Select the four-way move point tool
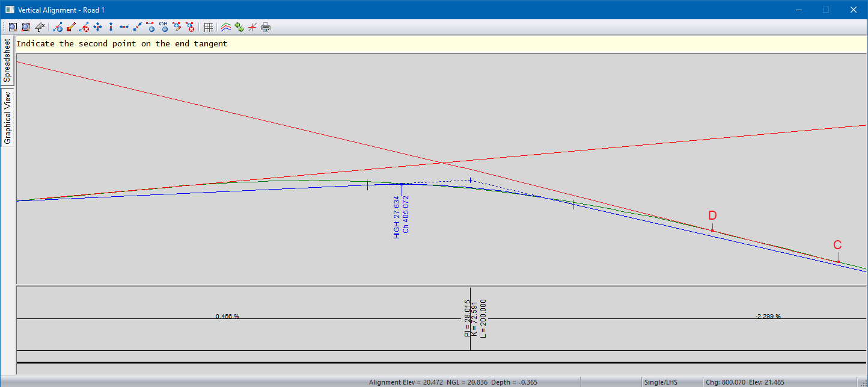Image resolution: width=868 pixels, height=387 pixels. (97, 27)
